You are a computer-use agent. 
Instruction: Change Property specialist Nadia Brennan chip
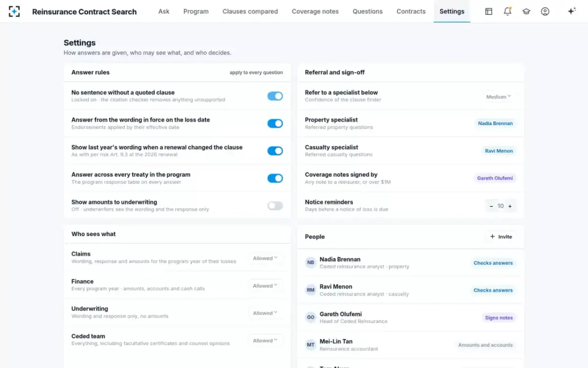(495, 124)
